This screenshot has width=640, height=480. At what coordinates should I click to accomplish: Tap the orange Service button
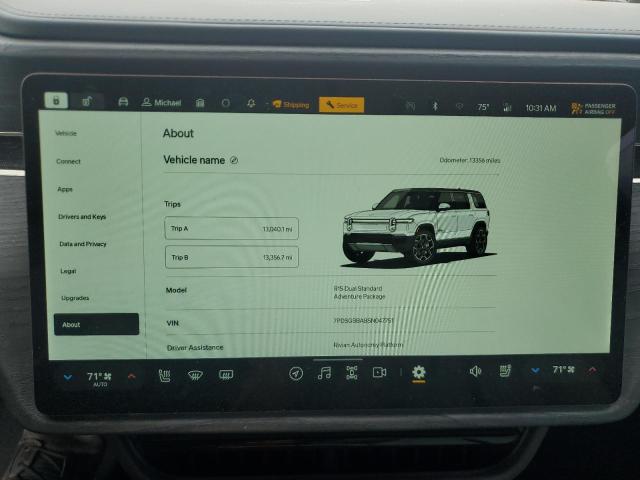(x=342, y=105)
